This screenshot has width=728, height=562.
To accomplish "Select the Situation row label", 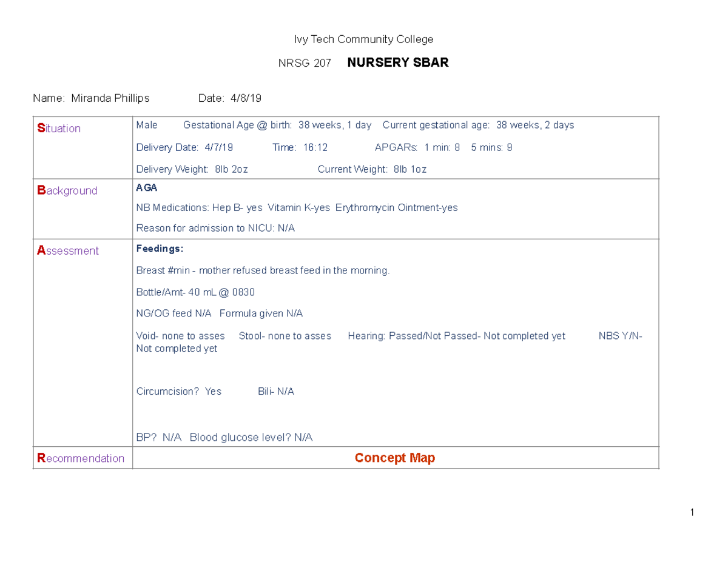I will (x=58, y=129).
